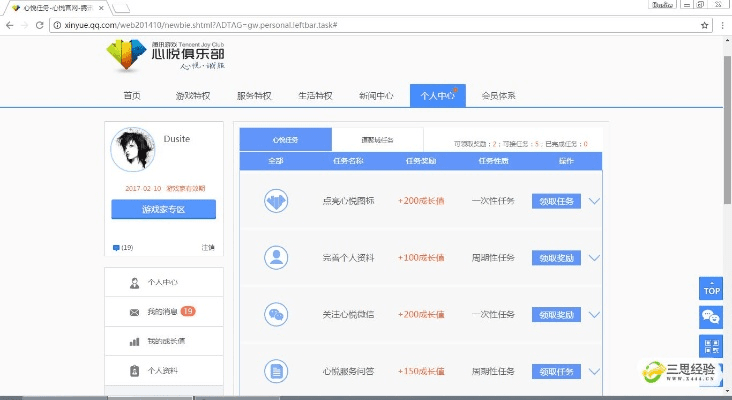Viewport: 732px width, 400px height.
Task: Switch to the 心悦任务 tab
Action: click(x=286, y=140)
